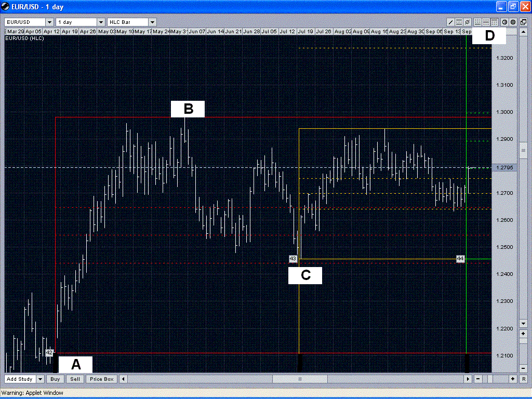
Task: Select the last grid layout icon
Action: (494, 22)
